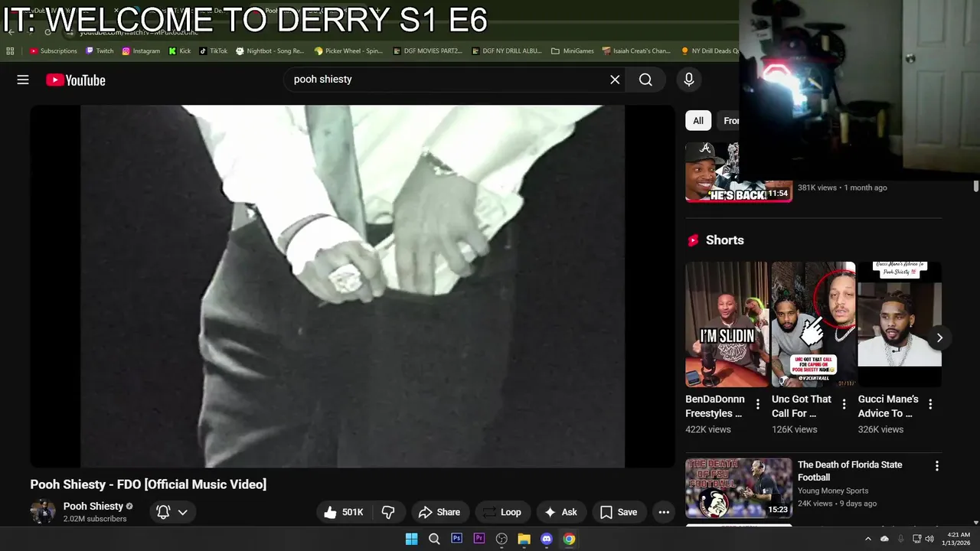
Task: Open the MiniGames bookmarks folder
Action: coord(572,51)
